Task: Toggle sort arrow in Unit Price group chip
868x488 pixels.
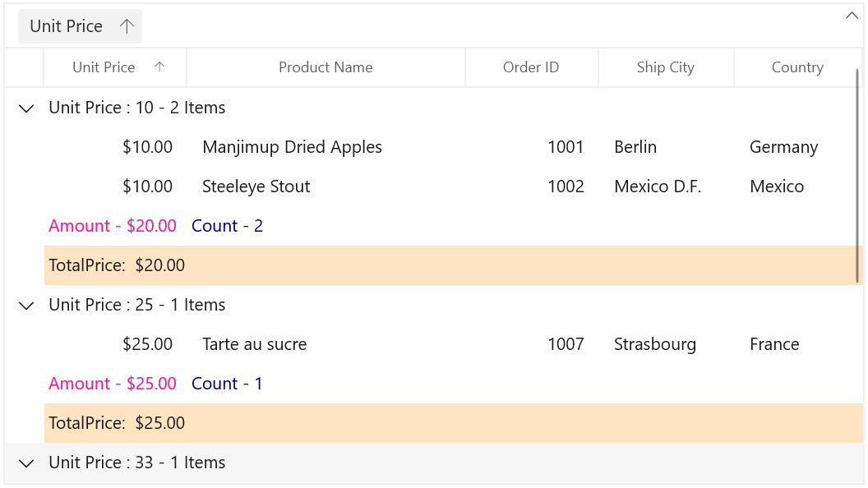Action: tap(127, 26)
